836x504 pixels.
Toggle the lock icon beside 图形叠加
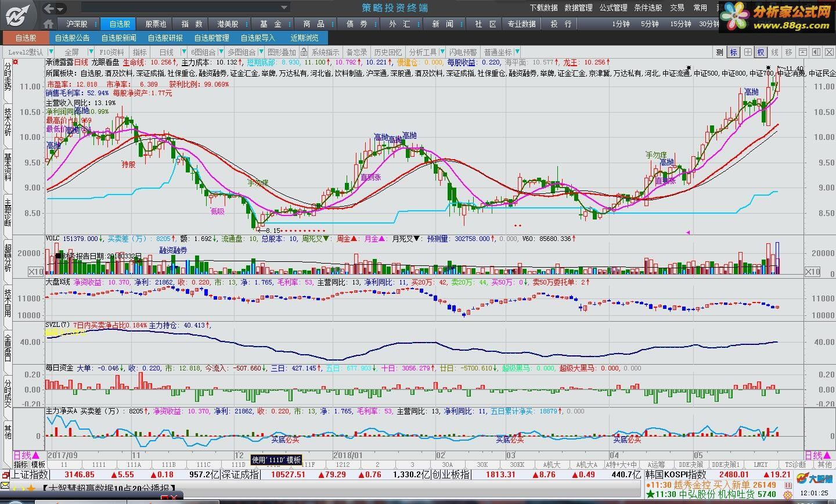click(x=303, y=52)
